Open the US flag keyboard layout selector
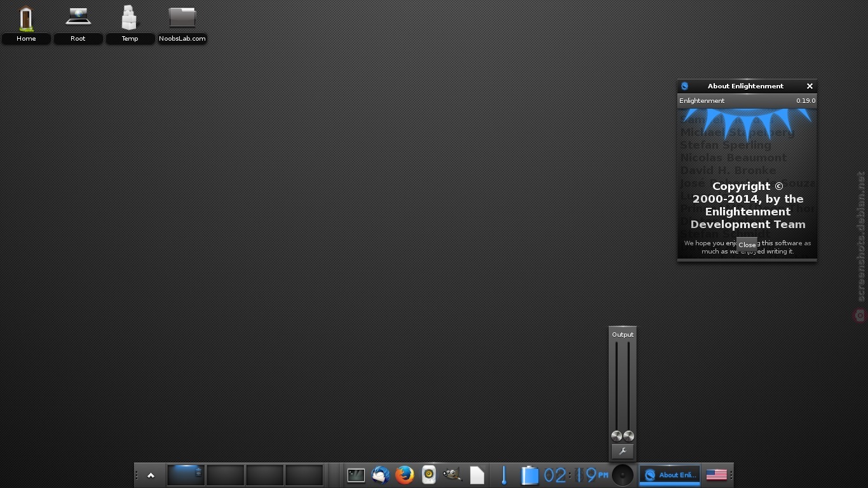 point(717,475)
